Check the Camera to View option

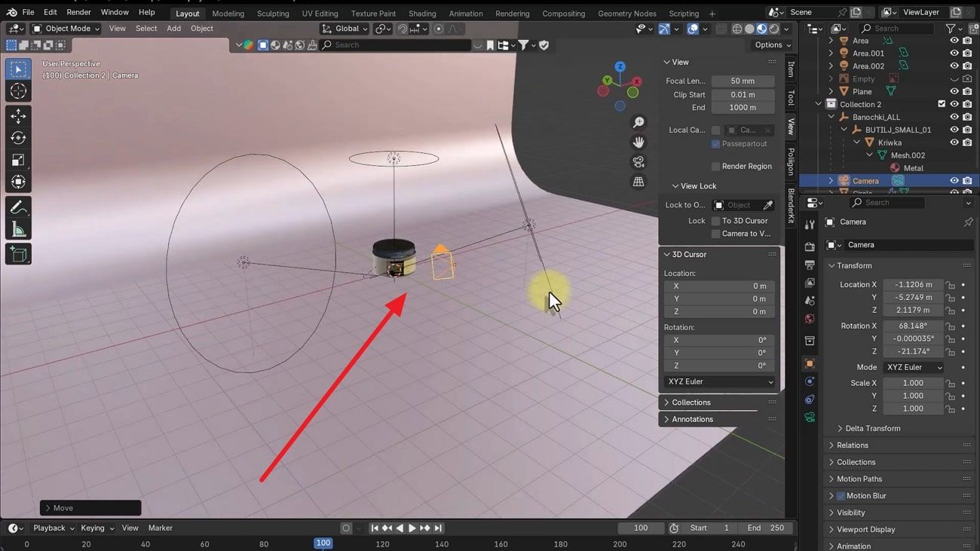click(715, 234)
